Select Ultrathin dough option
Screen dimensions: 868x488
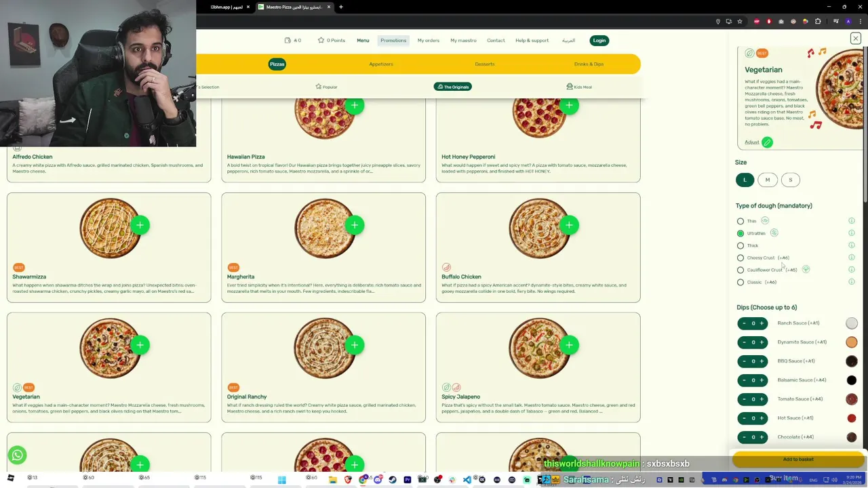(741, 233)
